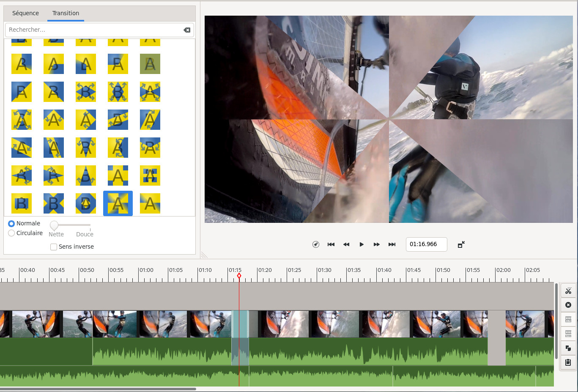Select the horizontal blue diamond B transition
Viewport: 578px width, 392px height.
tap(86, 92)
